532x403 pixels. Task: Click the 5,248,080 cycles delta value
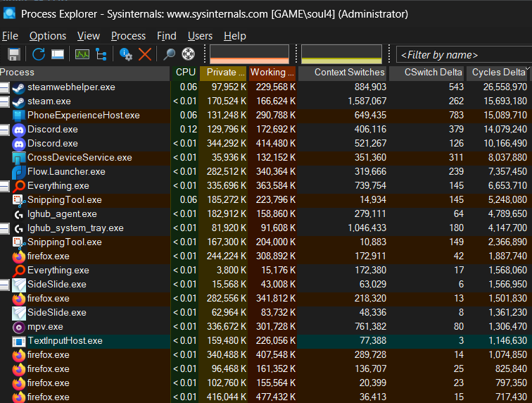[x=507, y=200]
